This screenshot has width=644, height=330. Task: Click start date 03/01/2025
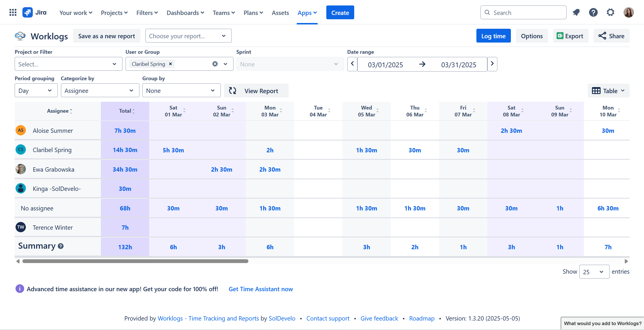click(x=385, y=65)
